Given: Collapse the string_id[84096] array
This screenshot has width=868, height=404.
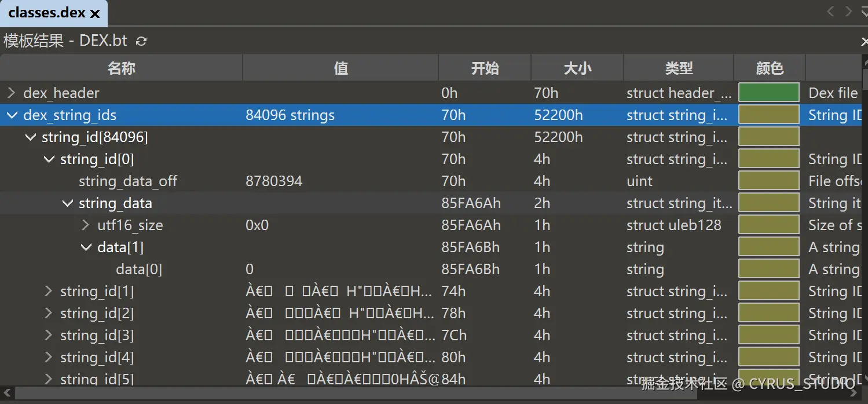Looking at the screenshot, I should click(x=30, y=137).
